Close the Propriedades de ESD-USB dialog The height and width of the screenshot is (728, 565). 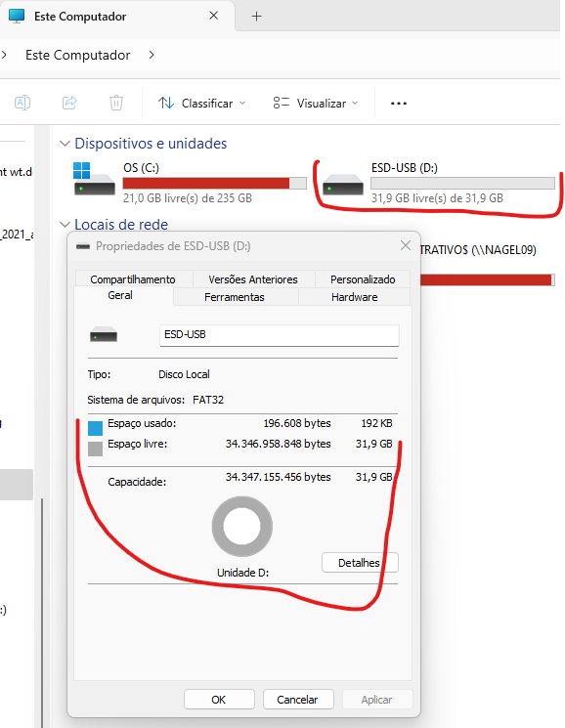[x=406, y=245]
